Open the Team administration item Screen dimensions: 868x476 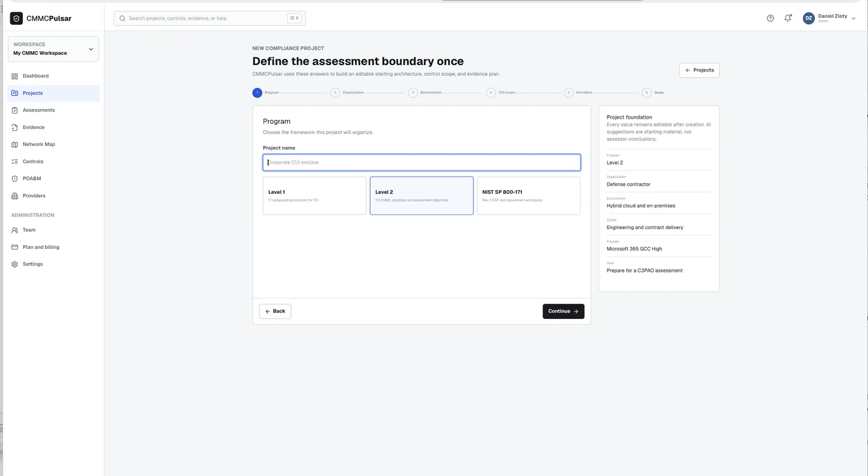coord(54,230)
